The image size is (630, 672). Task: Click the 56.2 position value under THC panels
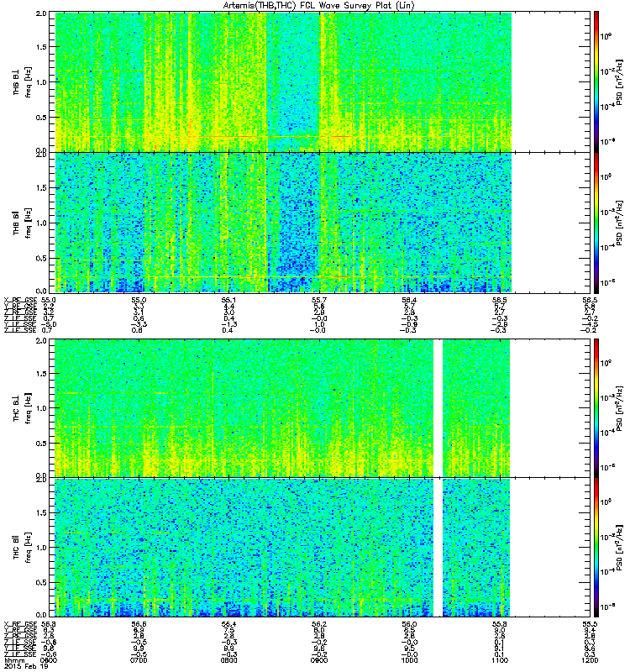pyautogui.click(x=319, y=624)
